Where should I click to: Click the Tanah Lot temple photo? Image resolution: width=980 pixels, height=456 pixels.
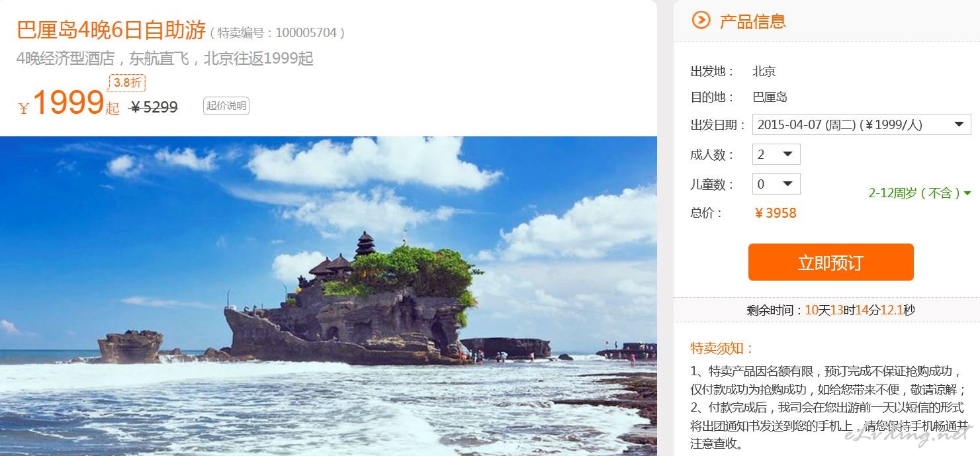(328, 296)
